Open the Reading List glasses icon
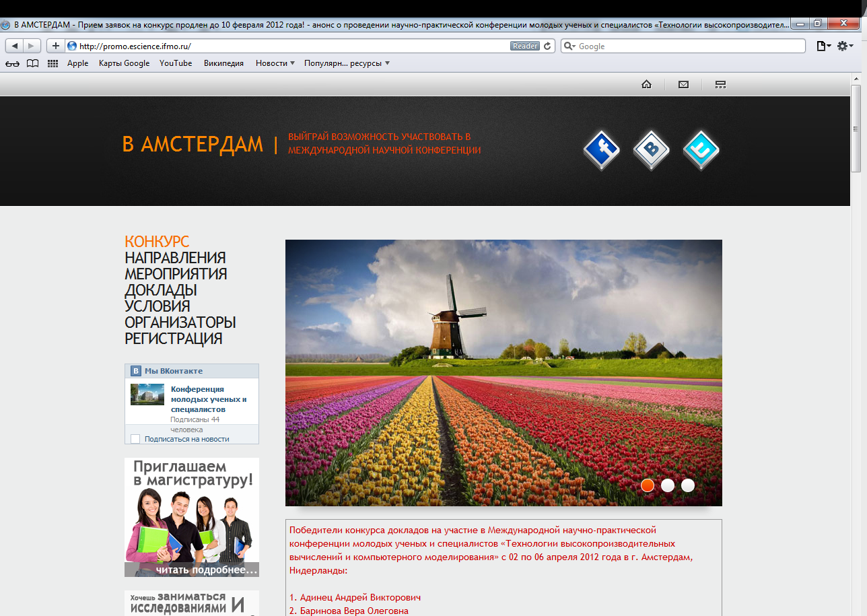 [x=13, y=63]
